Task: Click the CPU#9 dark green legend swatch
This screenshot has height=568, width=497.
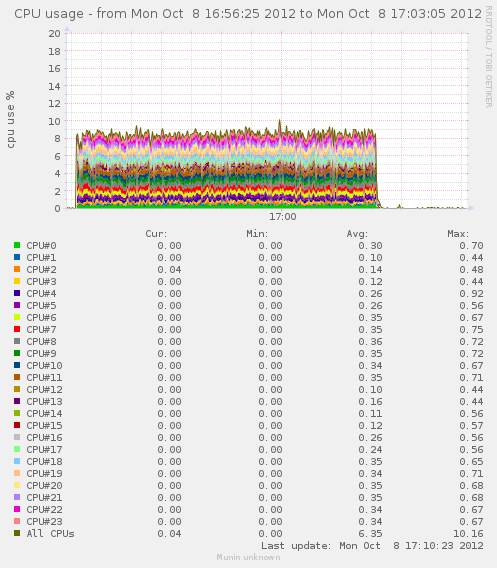Action: tap(17, 353)
